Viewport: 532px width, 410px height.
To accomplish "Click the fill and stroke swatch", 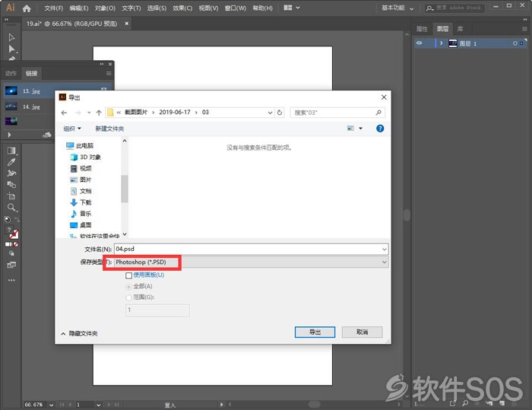I will tap(12, 234).
